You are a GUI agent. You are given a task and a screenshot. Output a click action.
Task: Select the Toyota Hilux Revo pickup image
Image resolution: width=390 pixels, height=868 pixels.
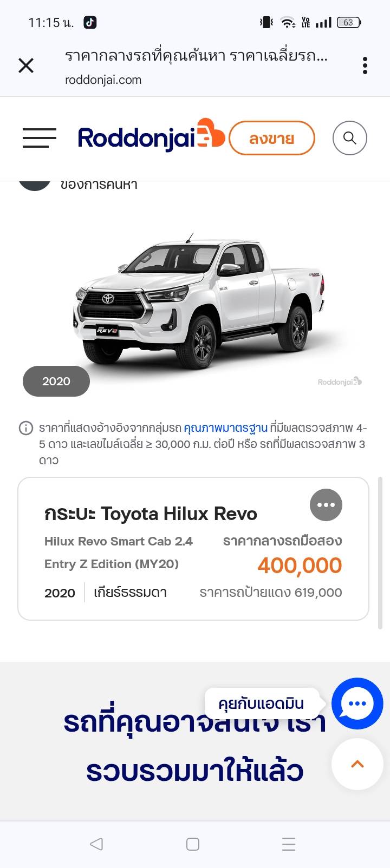[200, 300]
